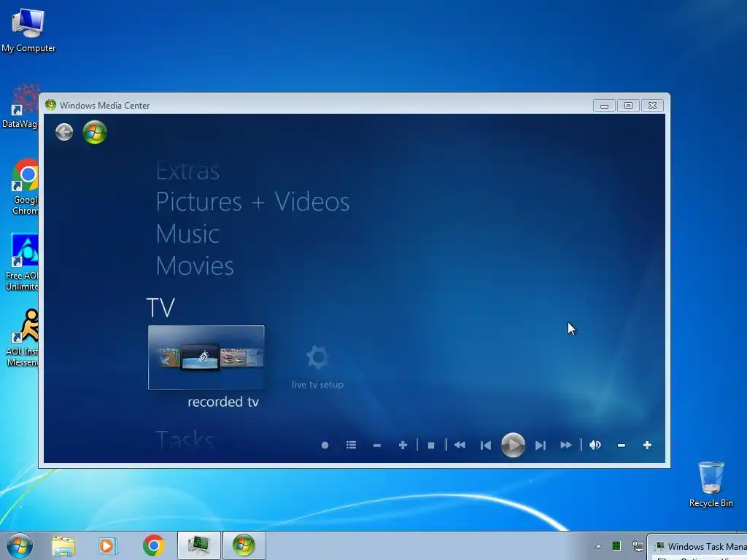The image size is (747, 560).
Task: Show hidden system tray icons
Action: click(x=598, y=546)
